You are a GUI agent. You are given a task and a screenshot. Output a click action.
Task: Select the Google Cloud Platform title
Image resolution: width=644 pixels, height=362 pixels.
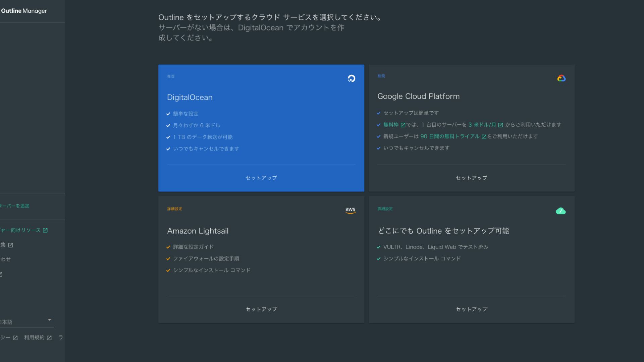point(419,97)
